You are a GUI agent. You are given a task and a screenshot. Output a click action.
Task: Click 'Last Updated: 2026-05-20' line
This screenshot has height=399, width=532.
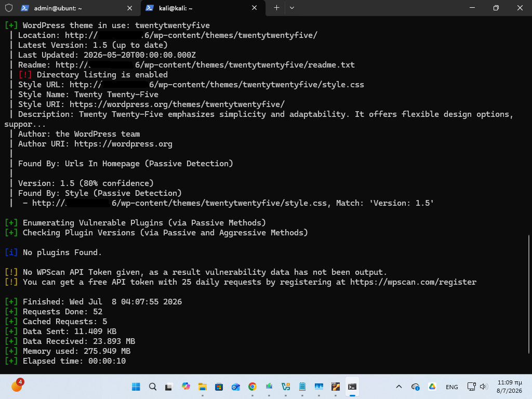pyautogui.click(x=107, y=55)
